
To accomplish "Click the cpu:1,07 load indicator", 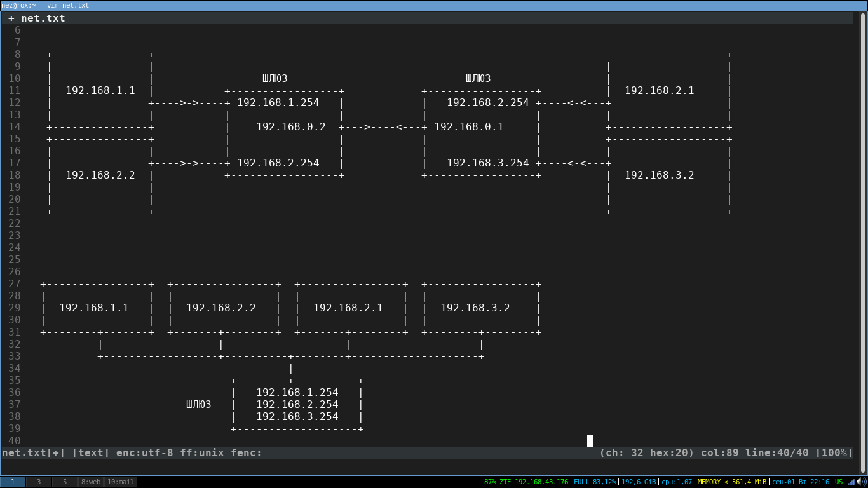I will (x=677, y=482).
